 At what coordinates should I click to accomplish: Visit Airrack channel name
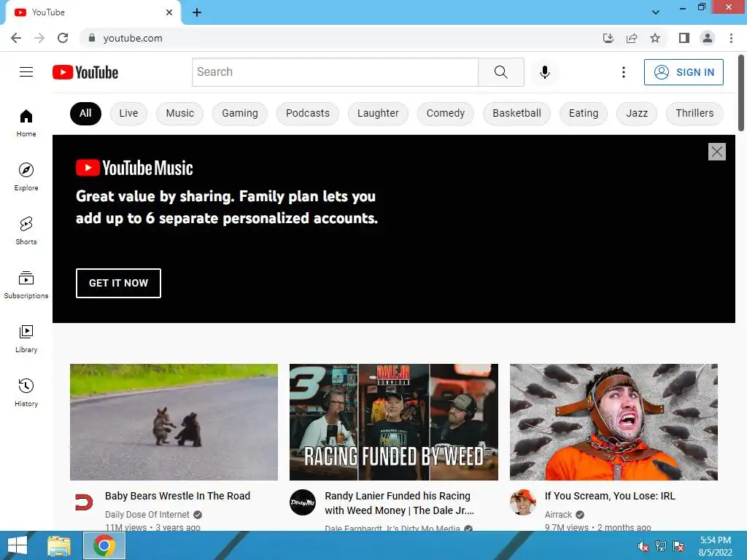558,514
